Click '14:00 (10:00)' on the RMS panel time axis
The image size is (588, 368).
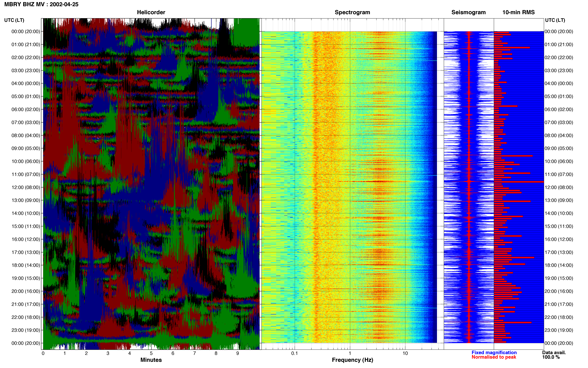pos(559,213)
